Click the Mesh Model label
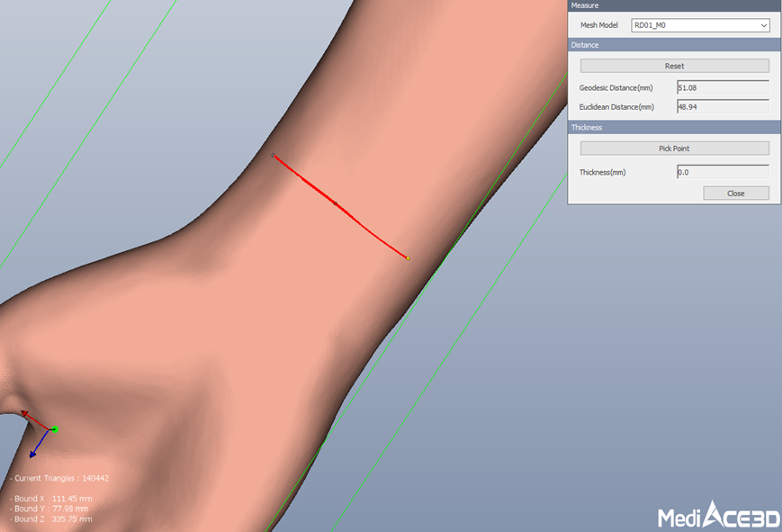The image size is (782, 532). (599, 25)
